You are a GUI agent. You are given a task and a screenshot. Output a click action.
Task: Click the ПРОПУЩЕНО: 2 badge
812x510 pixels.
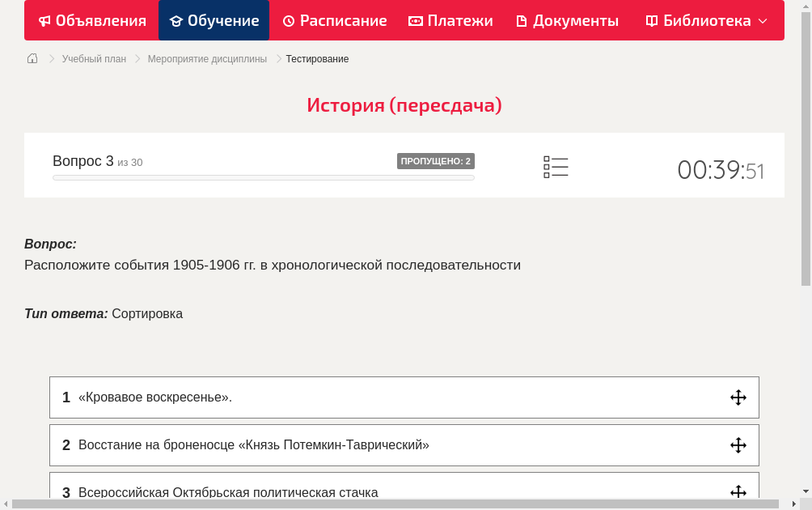(x=435, y=161)
